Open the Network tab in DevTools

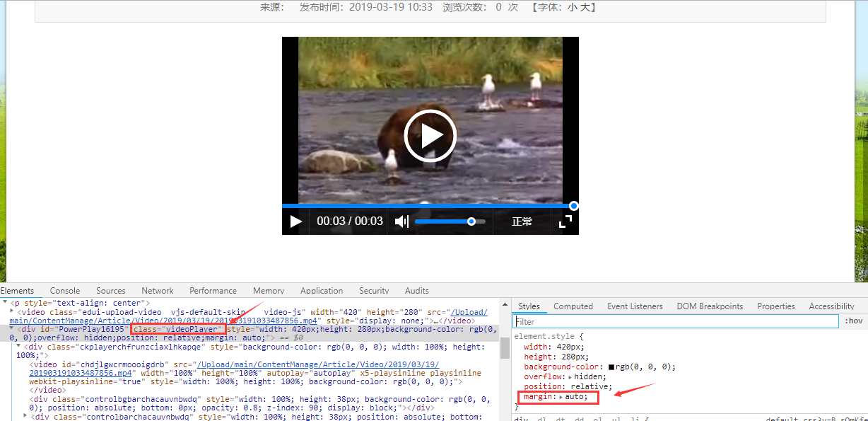157,291
